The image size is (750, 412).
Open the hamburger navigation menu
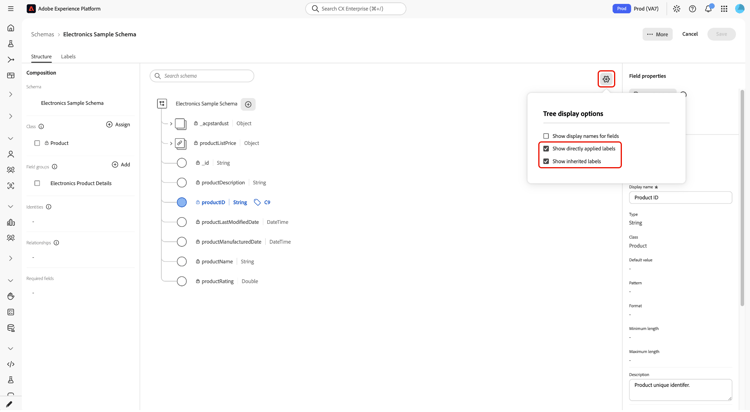pyautogui.click(x=11, y=9)
